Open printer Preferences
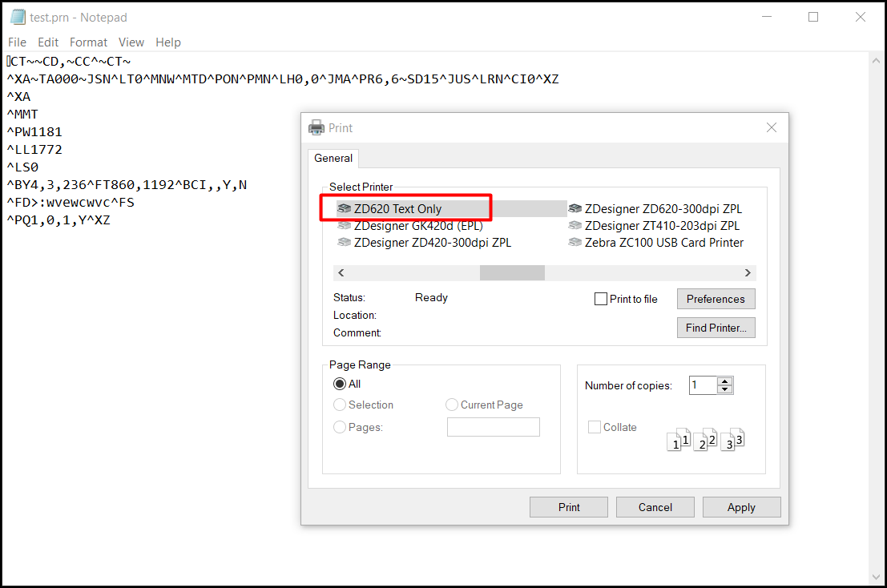Screen dimensions: 887x588 click(x=716, y=298)
